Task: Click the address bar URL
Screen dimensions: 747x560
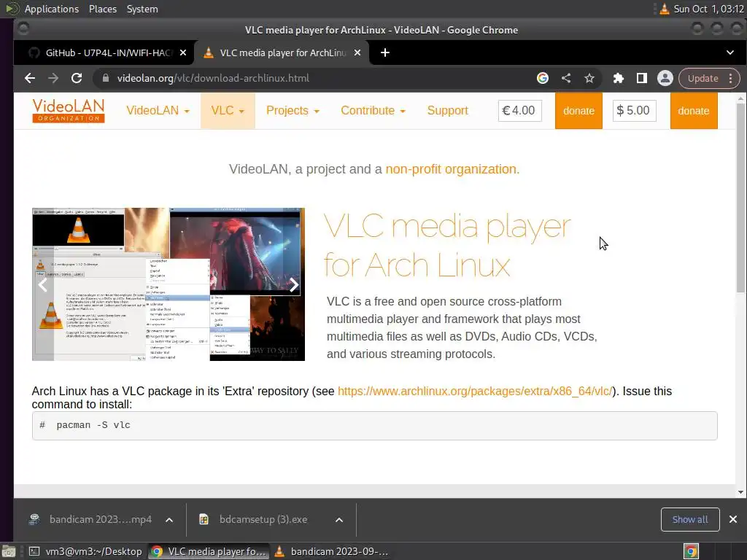Action: (x=213, y=78)
